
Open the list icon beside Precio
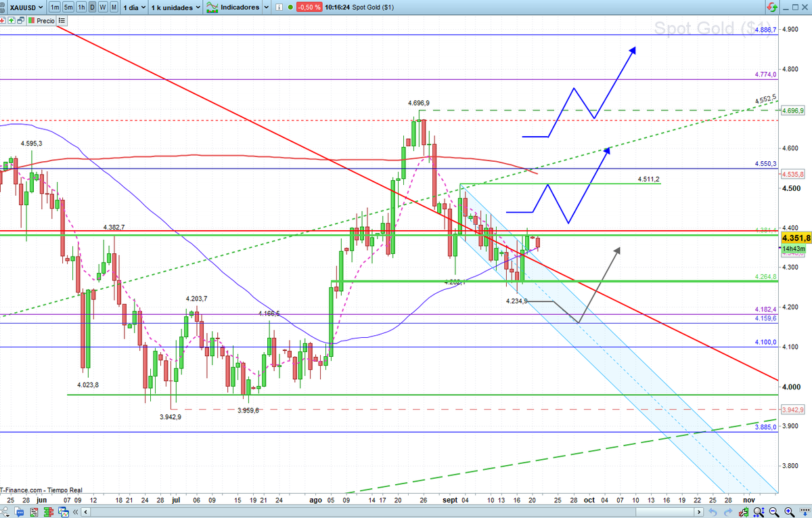pos(62,21)
